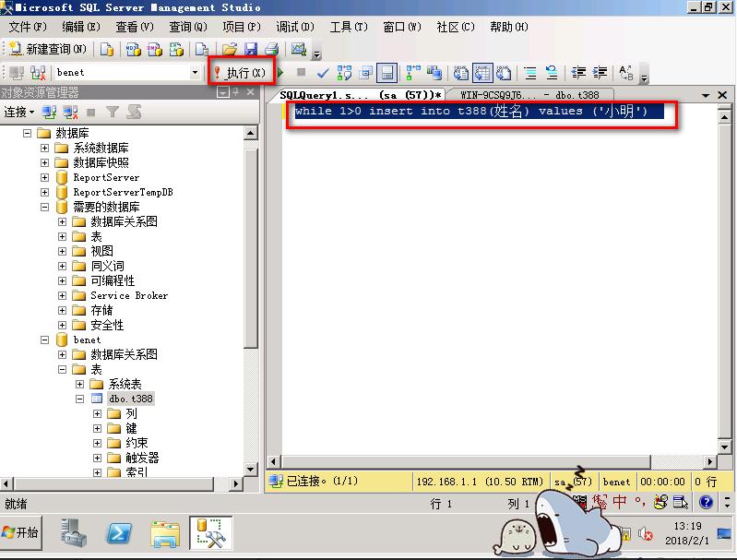Open the benet database dropdown
Viewport: 737px width, 560px height.
click(195, 72)
